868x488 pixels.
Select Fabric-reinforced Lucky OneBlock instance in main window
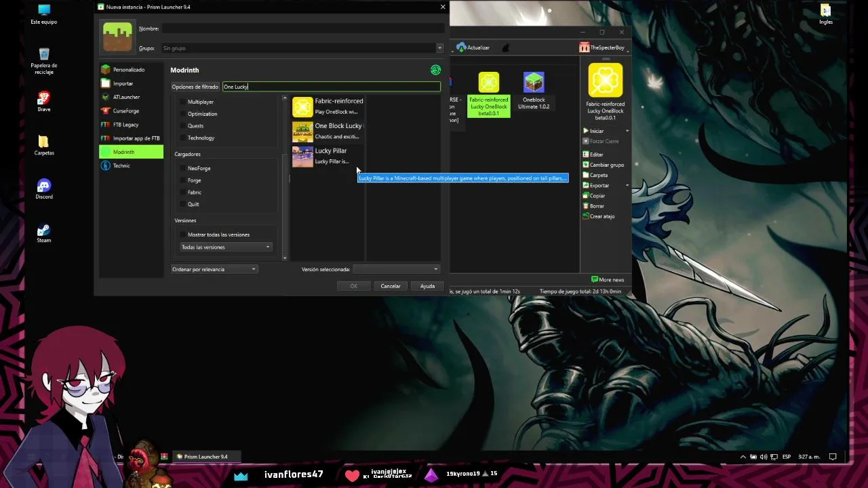pyautogui.click(x=488, y=94)
